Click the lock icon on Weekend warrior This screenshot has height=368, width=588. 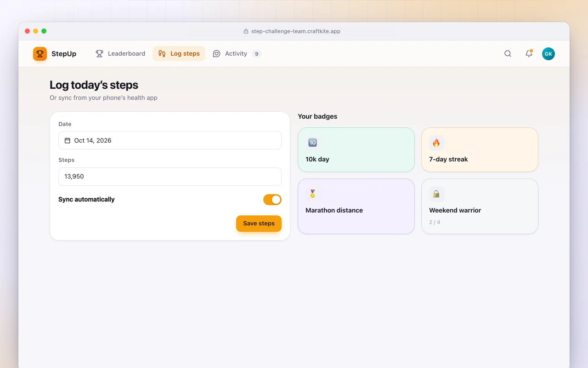(436, 194)
